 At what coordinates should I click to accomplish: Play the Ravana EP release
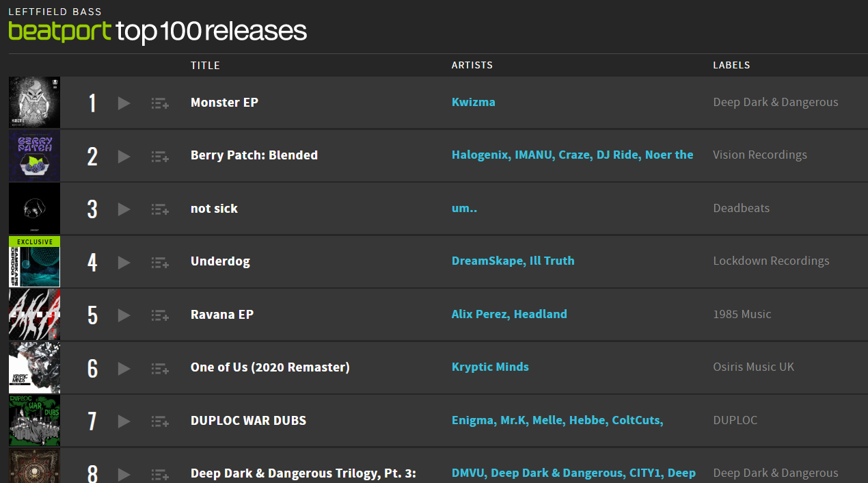coord(124,315)
